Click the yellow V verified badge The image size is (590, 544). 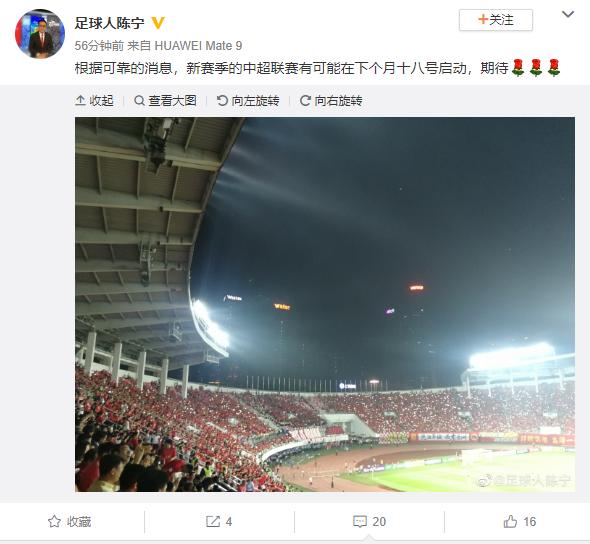click(x=158, y=23)
